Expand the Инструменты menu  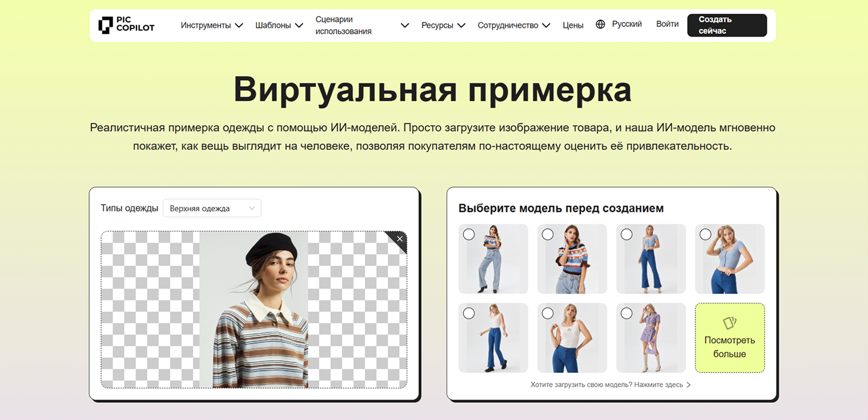point(212,25)
